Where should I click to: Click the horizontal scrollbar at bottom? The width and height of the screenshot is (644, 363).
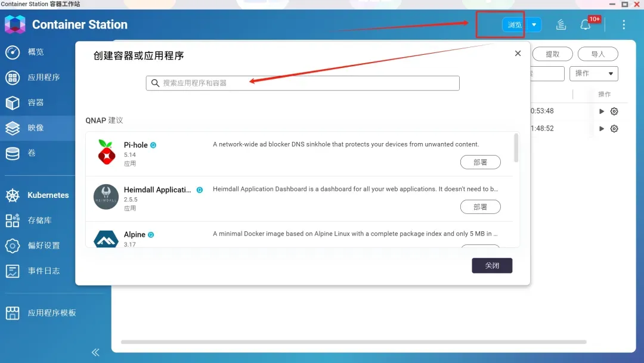(x=354, y=342)
